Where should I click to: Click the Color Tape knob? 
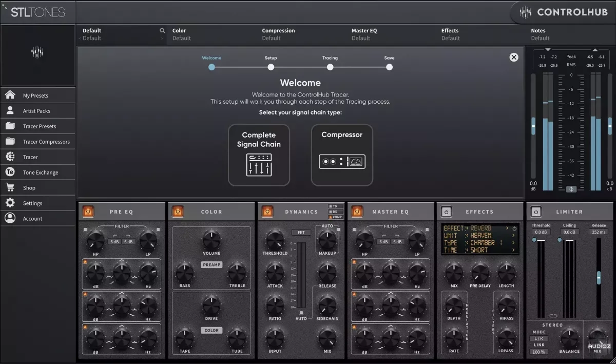(x=185, y=338)
